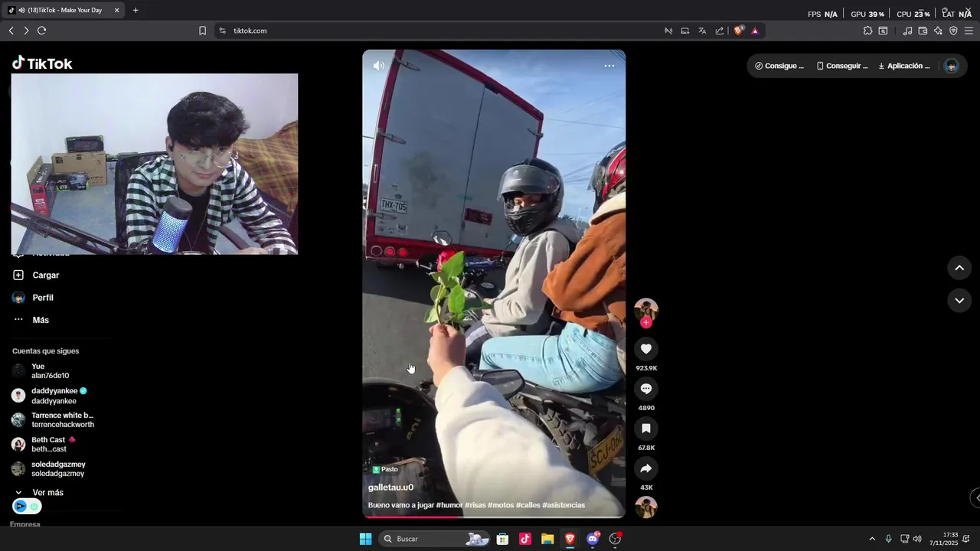Click the share page icon in address bar

pyautogui.click(x=720, y=31)
